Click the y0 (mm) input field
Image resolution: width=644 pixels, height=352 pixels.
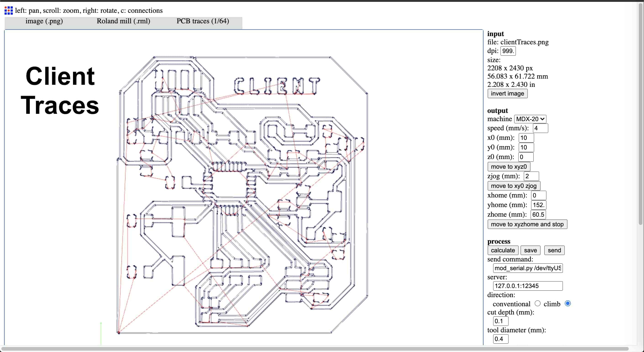pos(526,147)
